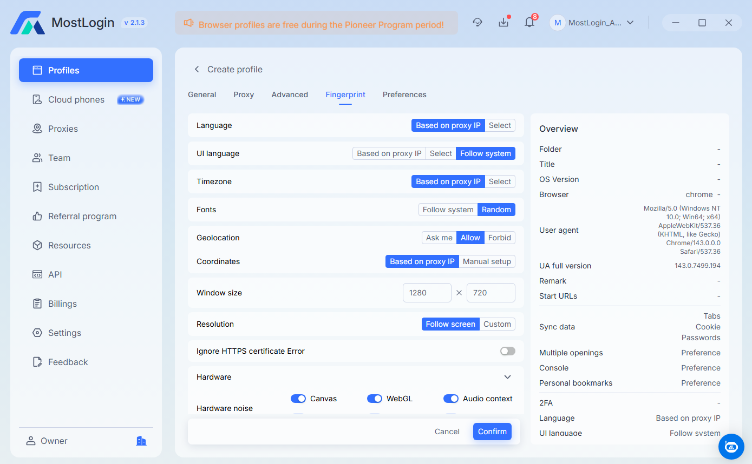
Task: Set Geolocation to Forbid
Action: pos(500,238)
